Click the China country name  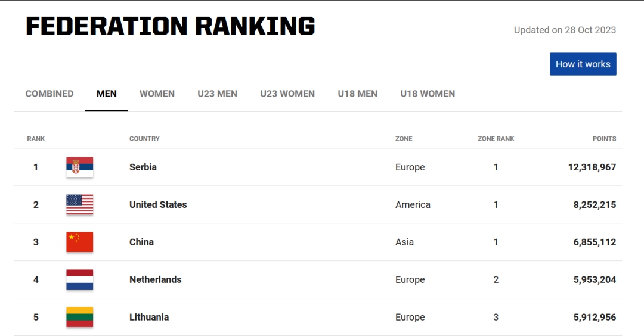pyautogui.click(x=141, y=242)
